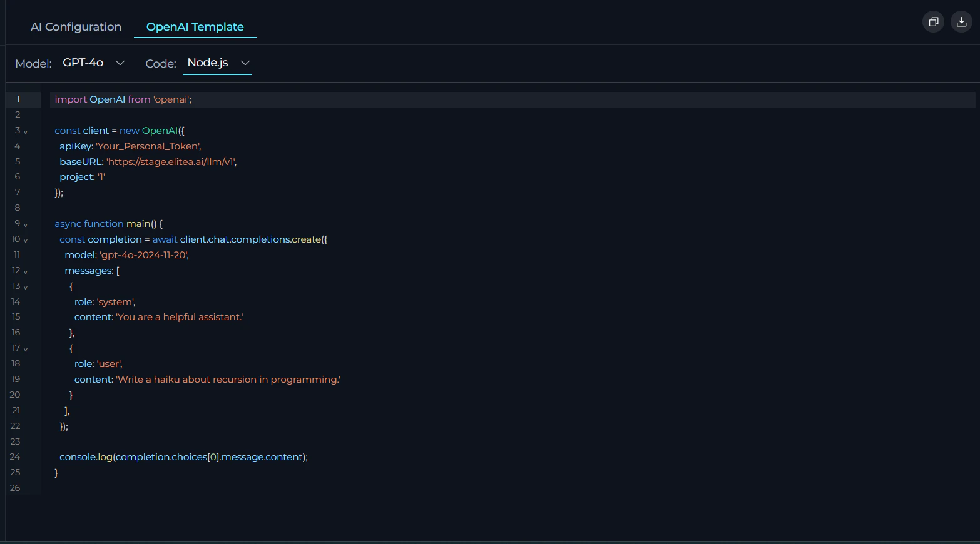This screenshot has width=980, height=544.
Task: Click the baseURL value on line 5
Action: [x=172, y=161]
